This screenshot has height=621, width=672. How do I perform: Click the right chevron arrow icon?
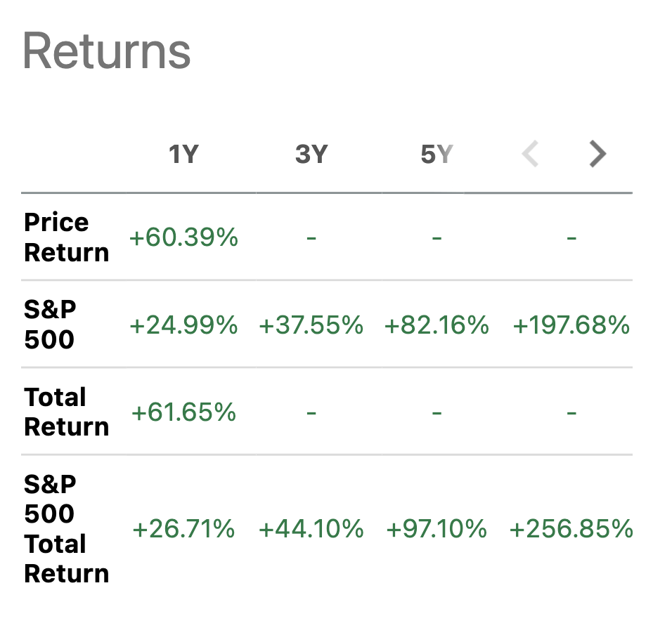click(597, 153)
